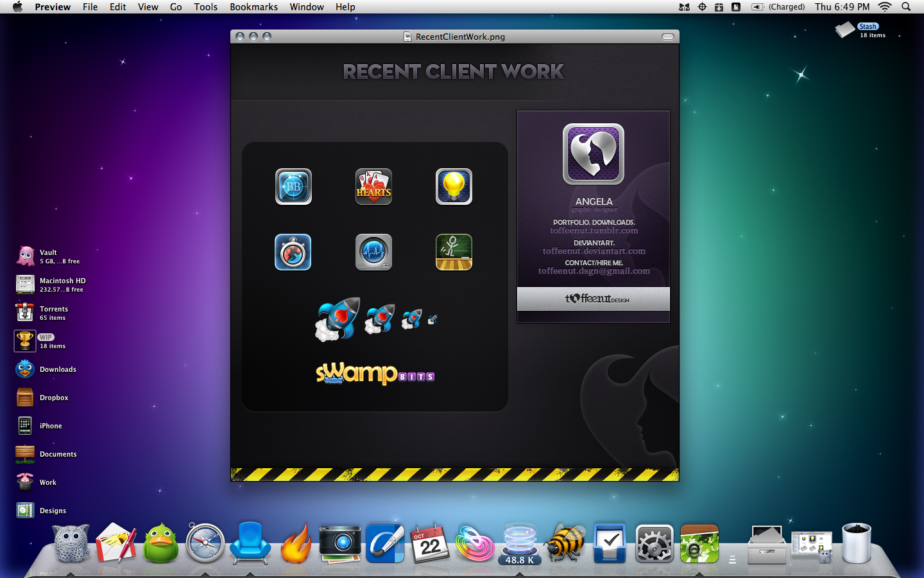Click the Hearts card game icon
924x578 pixels.
click(x=373, y=187)
